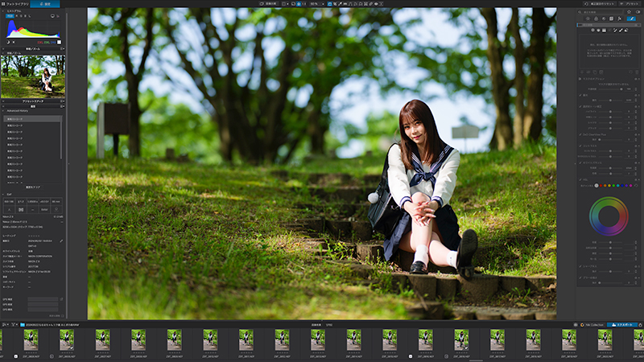Collapse the Histogram panel arrow

[3, 11]
